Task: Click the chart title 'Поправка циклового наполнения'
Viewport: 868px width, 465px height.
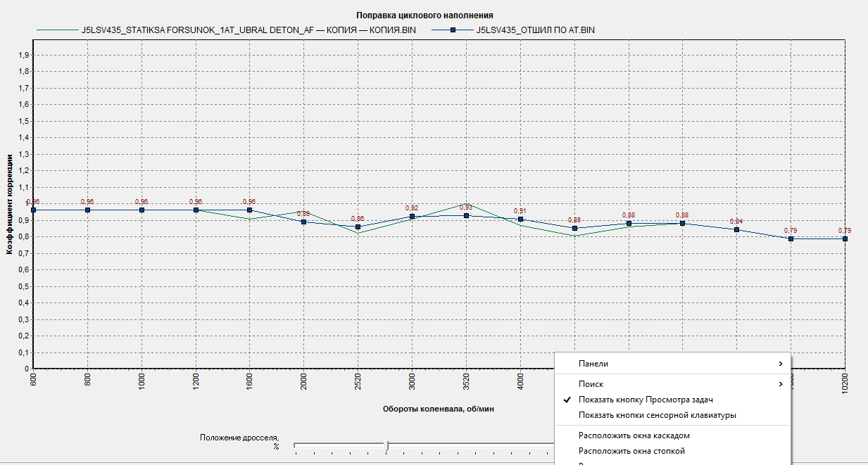Action: tap(424, 15)
